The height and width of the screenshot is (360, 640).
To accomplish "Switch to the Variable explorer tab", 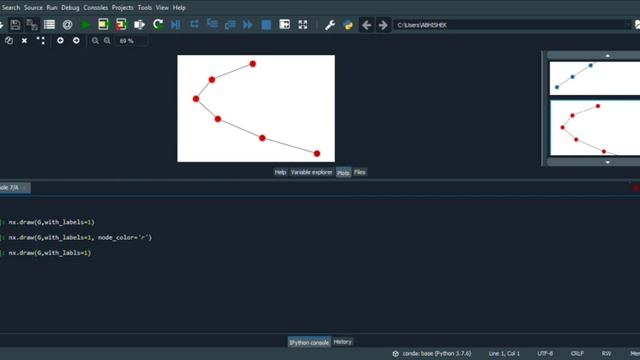I will point(311,172).
